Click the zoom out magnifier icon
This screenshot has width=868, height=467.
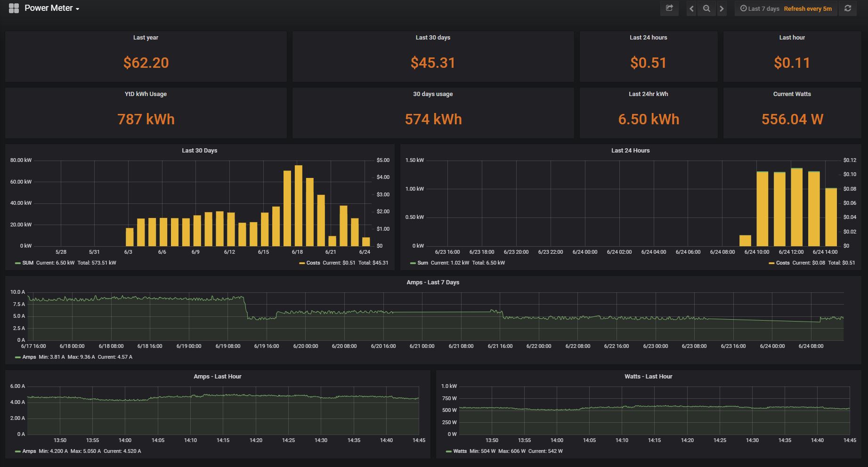[706, 8]
